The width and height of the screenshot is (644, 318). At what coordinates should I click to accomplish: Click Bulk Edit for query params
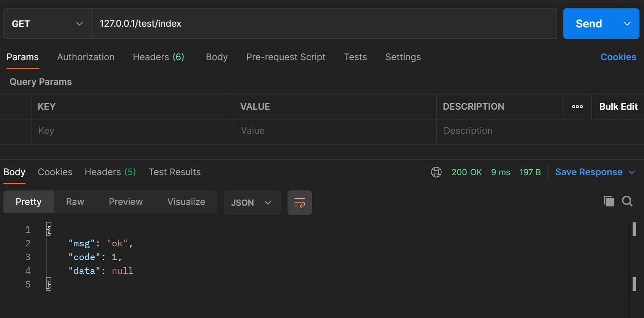pos(618,107)
